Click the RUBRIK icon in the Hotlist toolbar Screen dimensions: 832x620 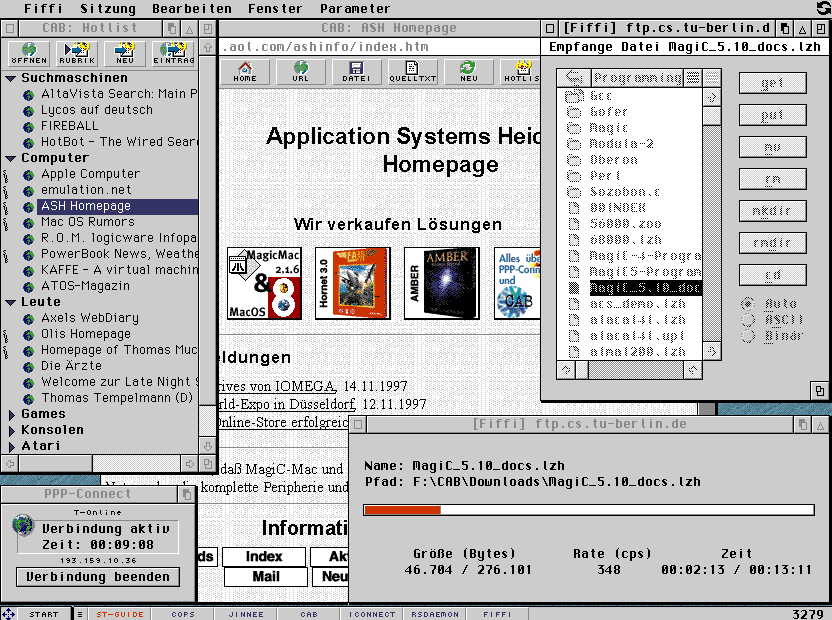(x=76, y=54)
